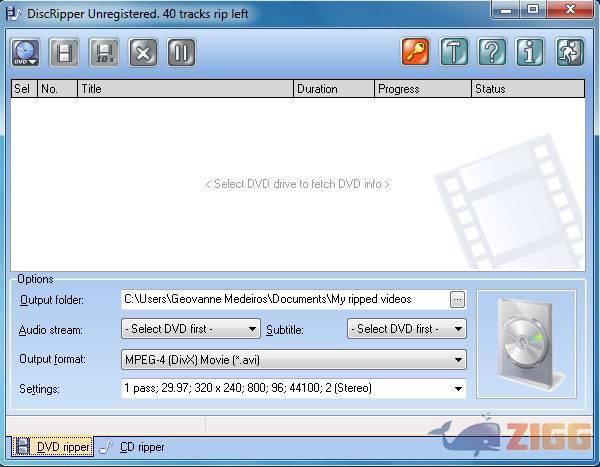Viewport: 600px width, 467px height.
Task: Click the Audio stream label
Action: tap(51, 330)
